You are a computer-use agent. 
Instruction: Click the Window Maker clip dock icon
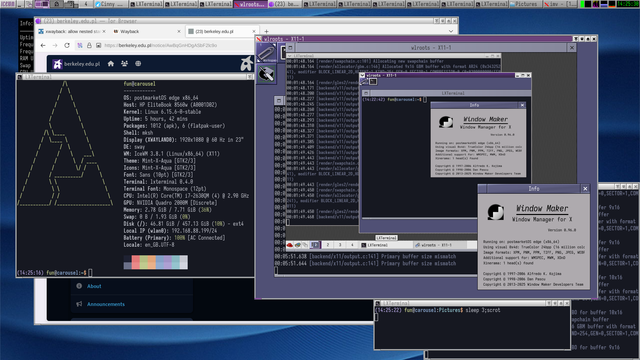[267, 53]
